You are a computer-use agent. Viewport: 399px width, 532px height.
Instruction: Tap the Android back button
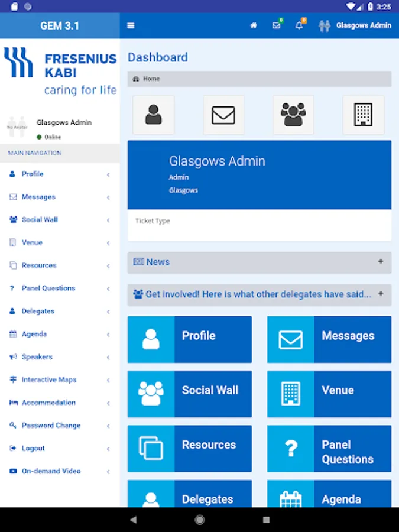tap(134, 520)
